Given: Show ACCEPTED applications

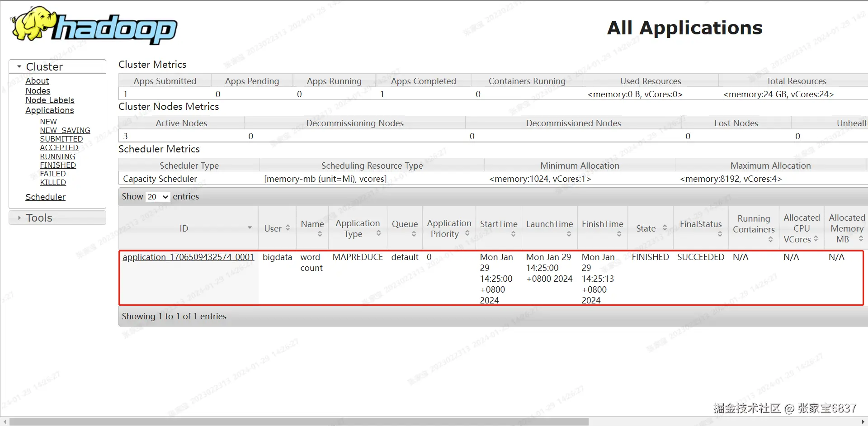Looking at the screenshot, I should tap(59, 147).
